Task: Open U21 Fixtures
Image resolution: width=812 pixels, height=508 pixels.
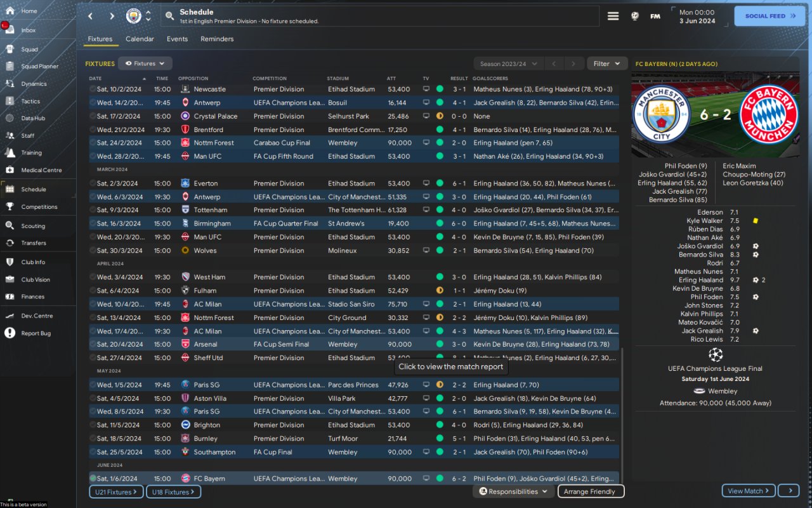Action: tap(117, 492)
